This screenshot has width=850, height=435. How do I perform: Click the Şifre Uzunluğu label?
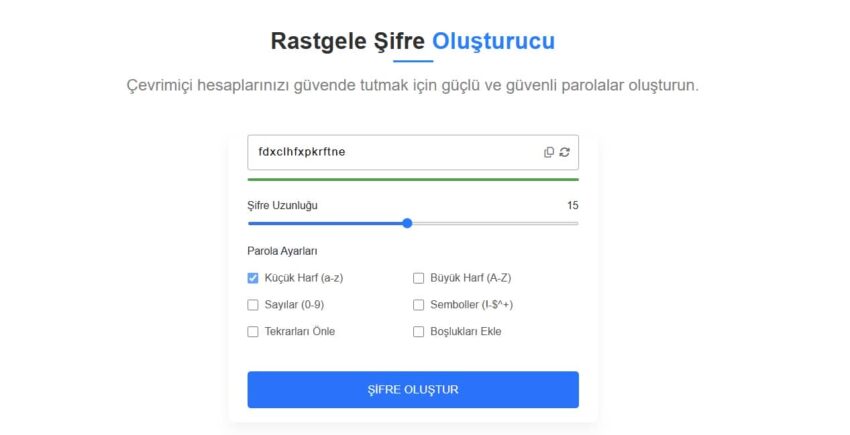282,205
